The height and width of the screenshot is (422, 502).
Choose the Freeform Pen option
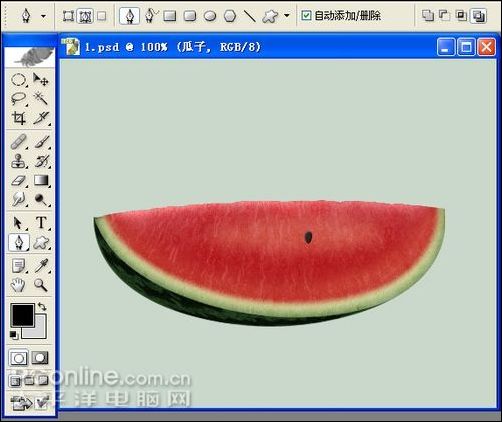(x=150, y=15)
